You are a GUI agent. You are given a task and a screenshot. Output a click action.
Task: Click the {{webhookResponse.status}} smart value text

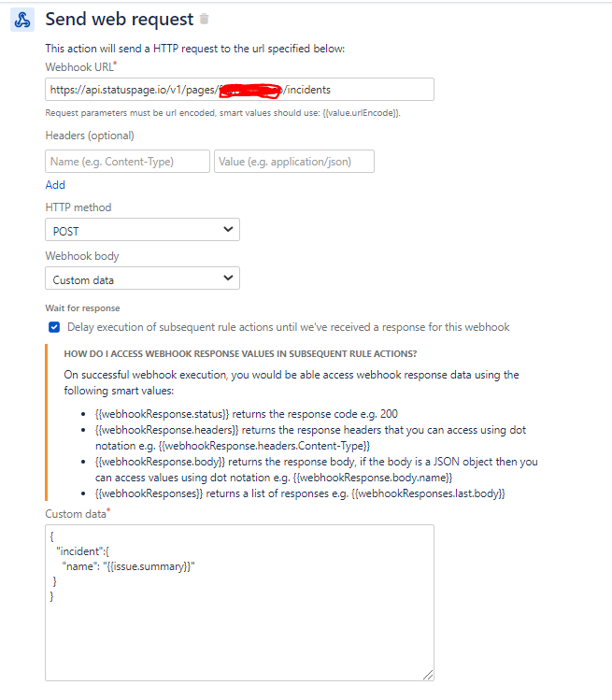pyautogui.click(x=162, y=414)
